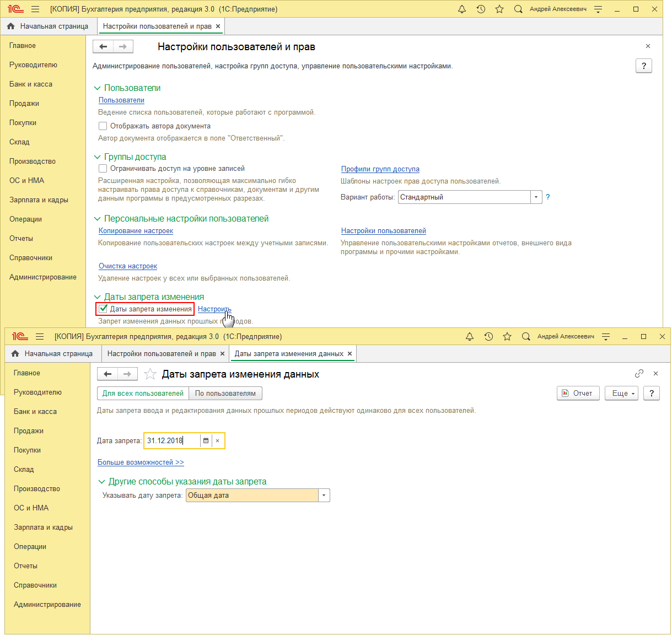Close Настройки пользователей и прав form with X

pos(648,46)
